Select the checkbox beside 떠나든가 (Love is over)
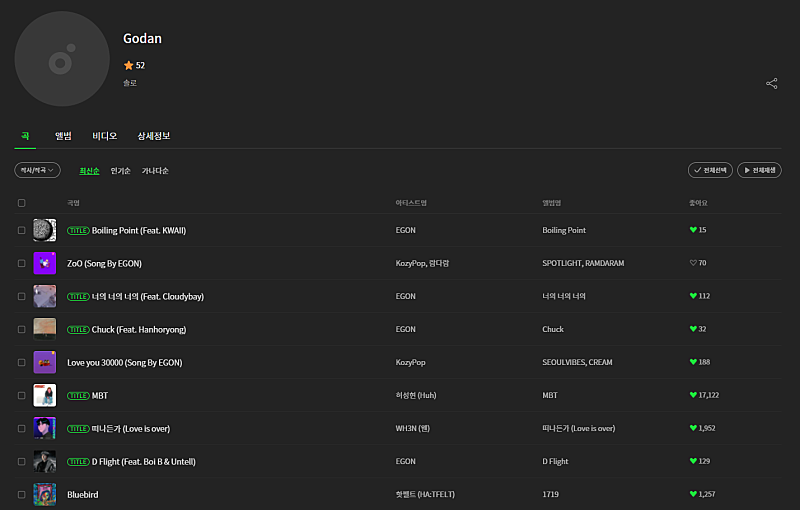 point(22,428)
